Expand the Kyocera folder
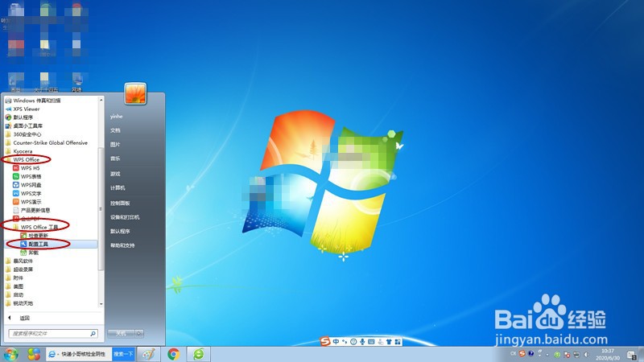Screen dimensions: 644x362 pyautogui.click(x=19, y=151)
